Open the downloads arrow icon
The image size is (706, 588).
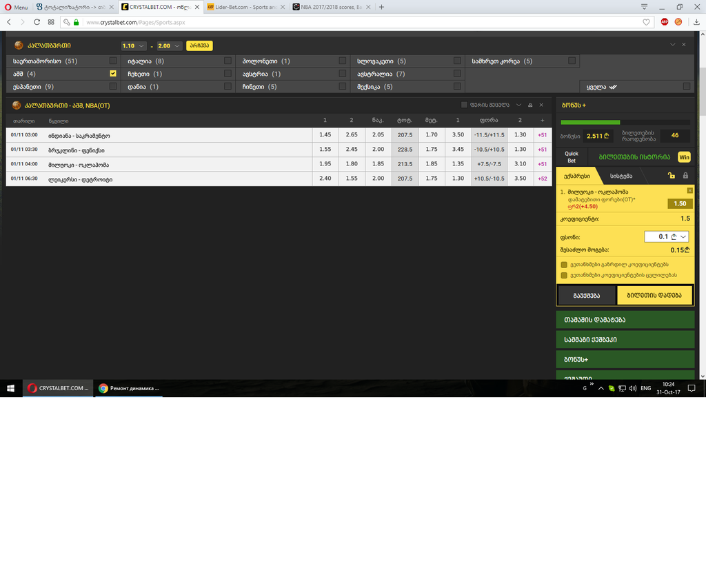tap(696, 22)
